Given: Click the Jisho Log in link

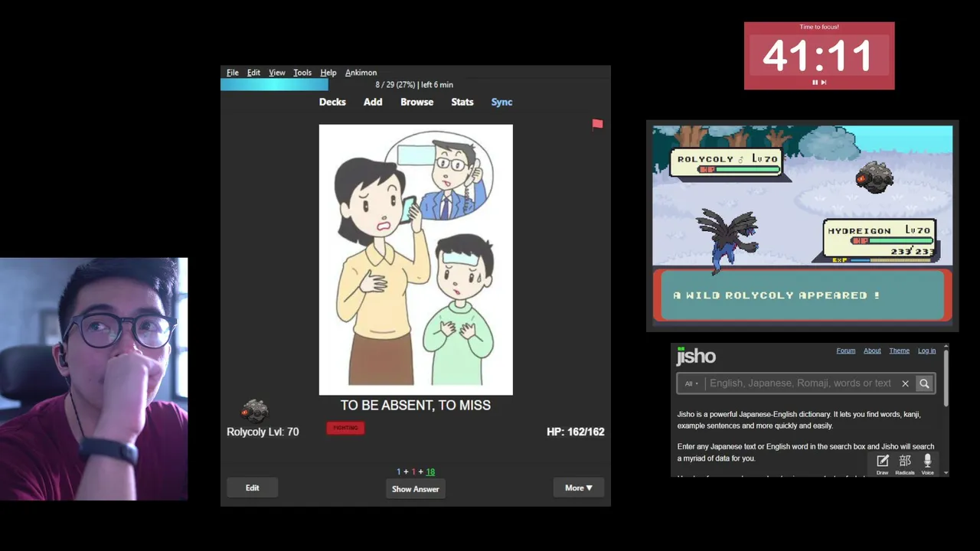Looking at the screenshot, I should 926,350.
